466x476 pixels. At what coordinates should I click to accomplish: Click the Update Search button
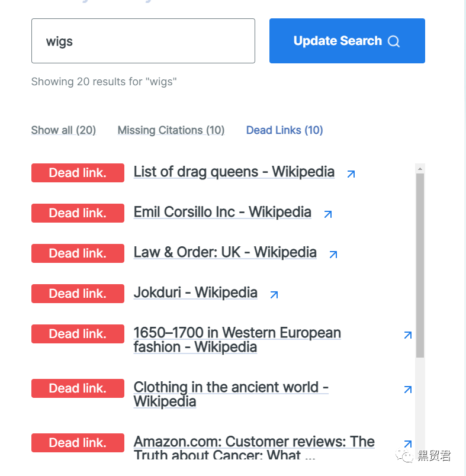347,41
